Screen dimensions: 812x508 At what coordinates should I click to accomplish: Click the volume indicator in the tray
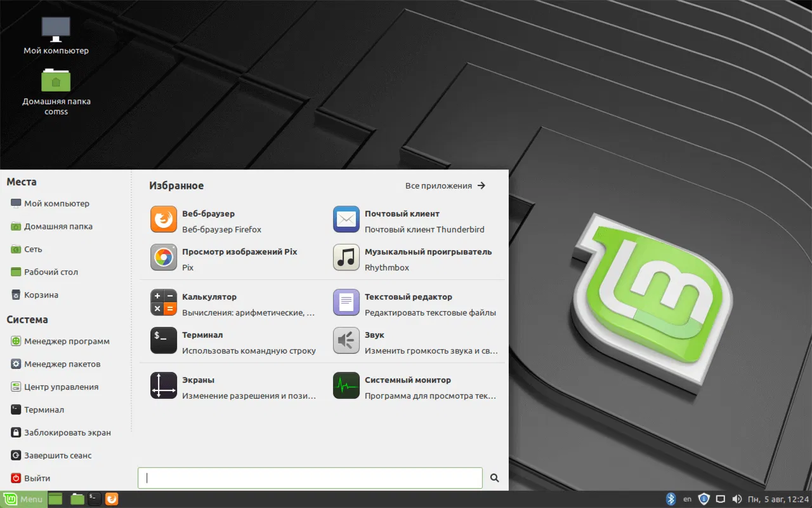pyautogui.click(x=737, y=499)
